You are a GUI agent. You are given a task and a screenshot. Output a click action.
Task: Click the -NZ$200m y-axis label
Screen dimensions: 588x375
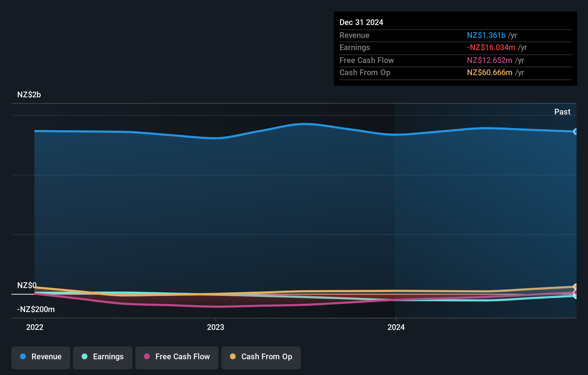[x=36, y=310]
